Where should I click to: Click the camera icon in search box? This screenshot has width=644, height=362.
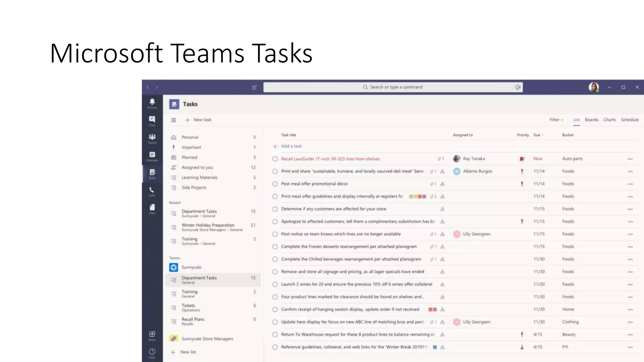click(518, 87)
